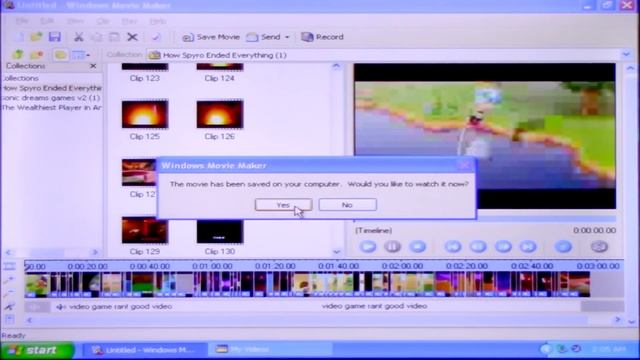
Task: Save the project using the floppy disk icon
Action: (55, 37)
